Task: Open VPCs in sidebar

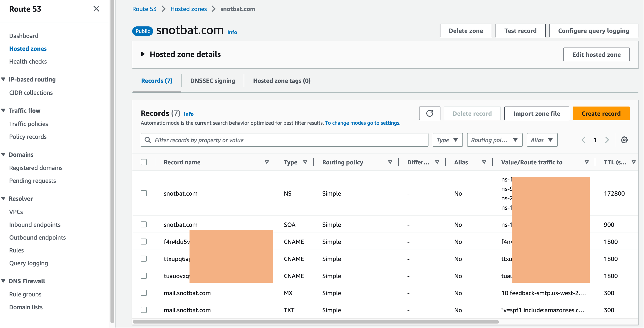Action: pos(16,212)
